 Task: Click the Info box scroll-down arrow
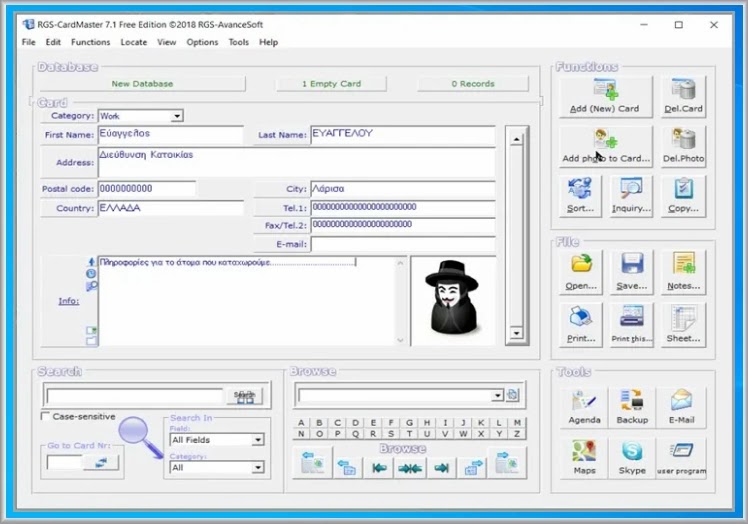400,340
